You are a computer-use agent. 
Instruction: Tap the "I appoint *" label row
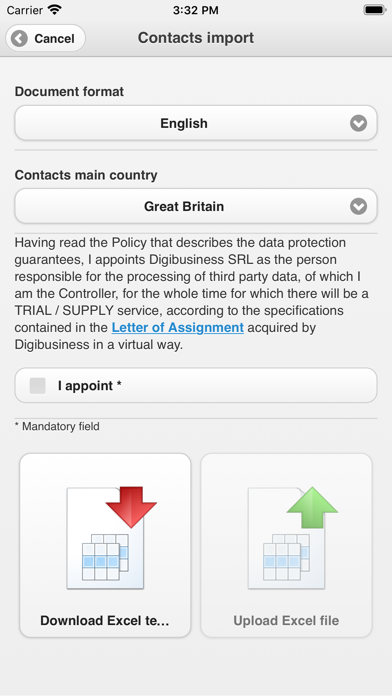(x=196, y=385)
